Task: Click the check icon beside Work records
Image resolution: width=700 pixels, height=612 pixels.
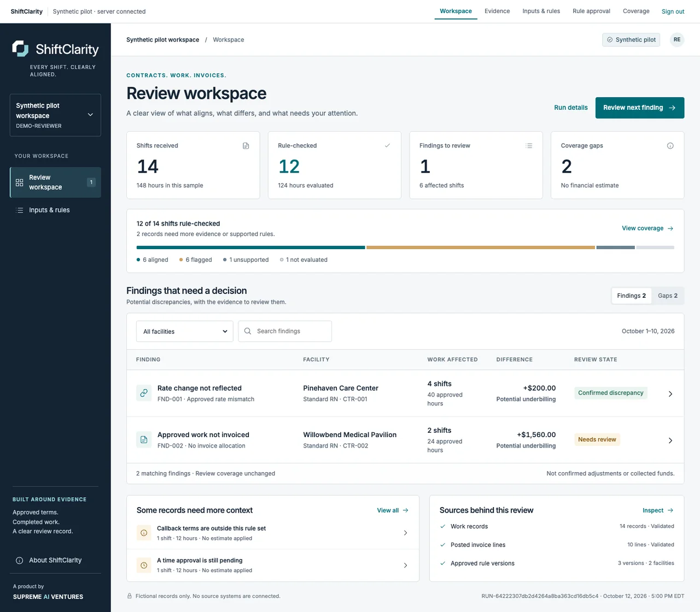Action: pyautogui.click(x=443, y=527)
